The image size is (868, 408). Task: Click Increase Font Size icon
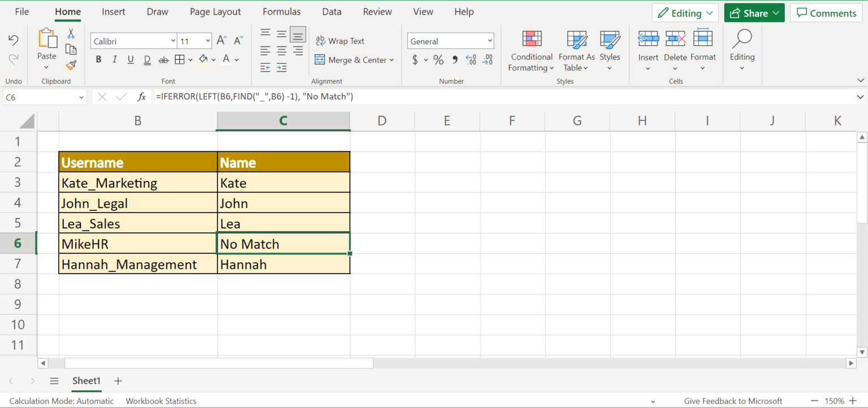222,41
